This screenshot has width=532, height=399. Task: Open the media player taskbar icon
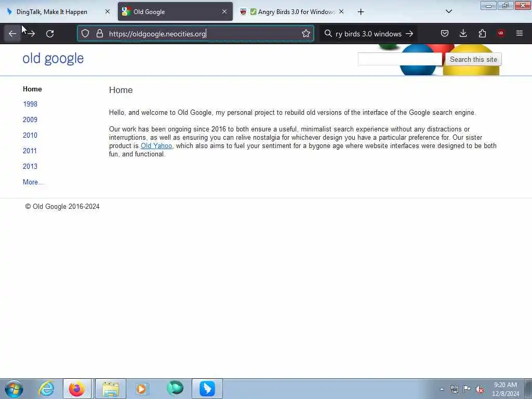141,389
